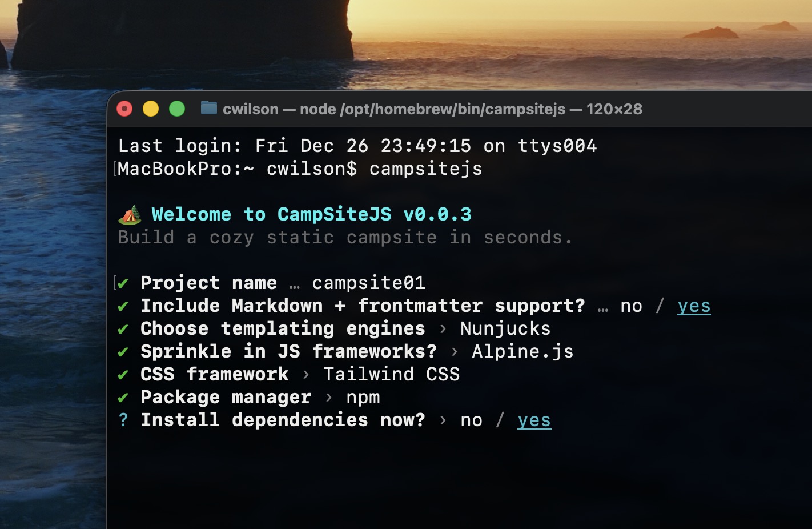Click the checkmark beside CSS framework
Image resolution: width=812 pixels, height=529 pixels.
pyautogui.click(x=122, y=374)
